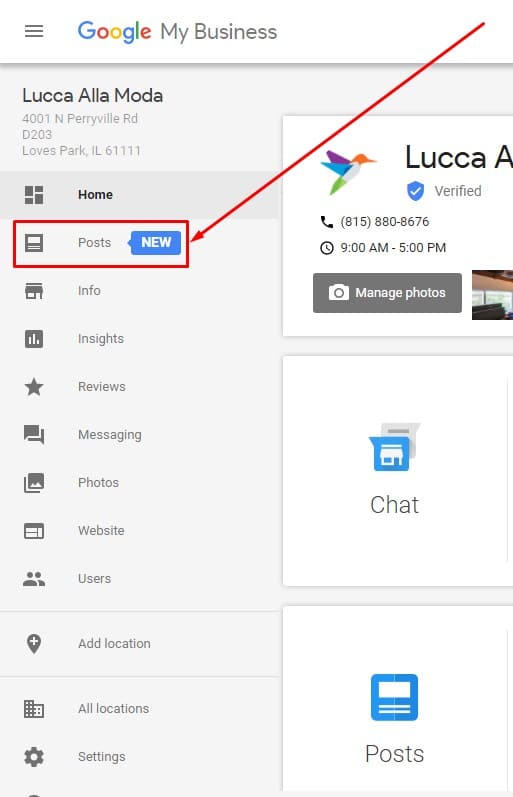This screenshot has height=797, width=513.
Task: Click the Verified shield badge
Action: click(415, 191)
